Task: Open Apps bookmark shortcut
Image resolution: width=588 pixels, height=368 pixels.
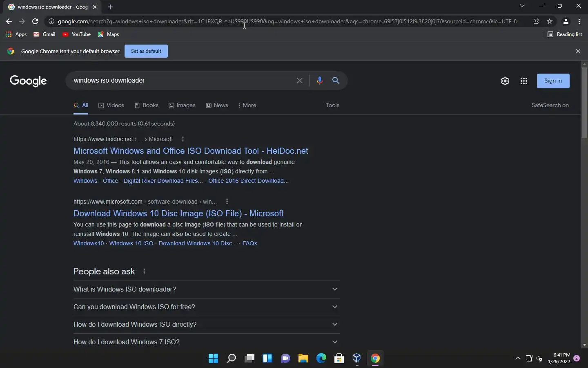Action: pos(16,34)
